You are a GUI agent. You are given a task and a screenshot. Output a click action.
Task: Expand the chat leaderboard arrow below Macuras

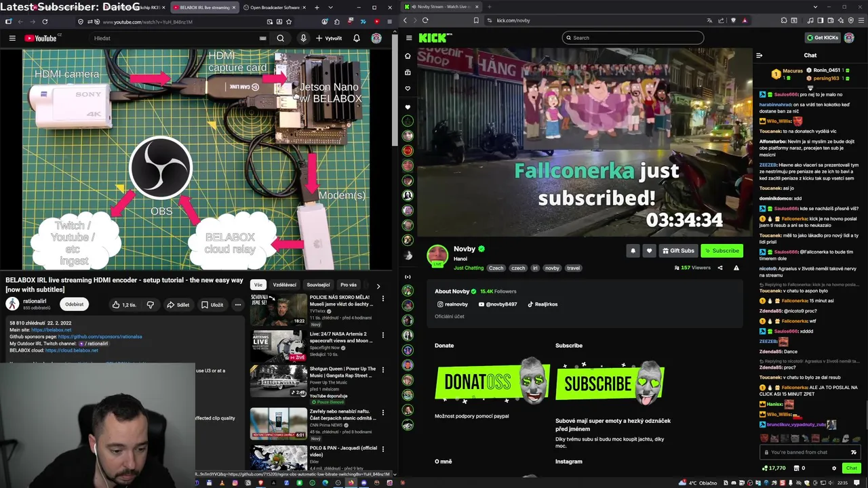pyautogui.click(x=810, y=88)
